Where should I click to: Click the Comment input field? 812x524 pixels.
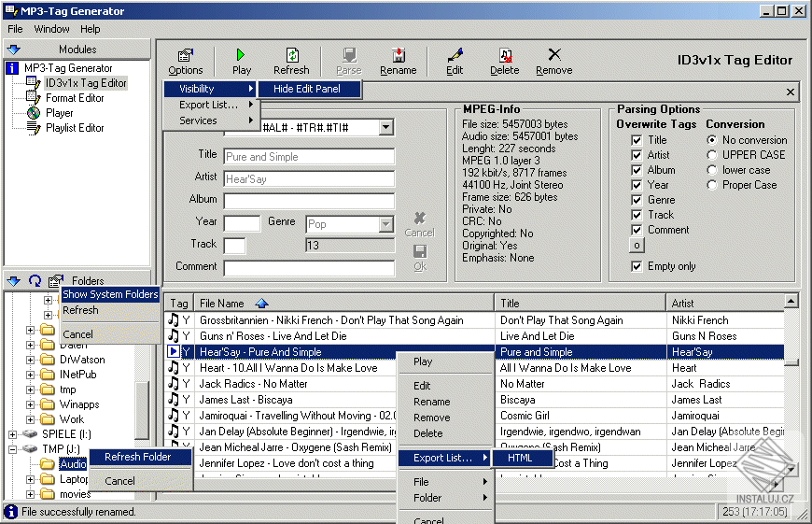point(309,268)
